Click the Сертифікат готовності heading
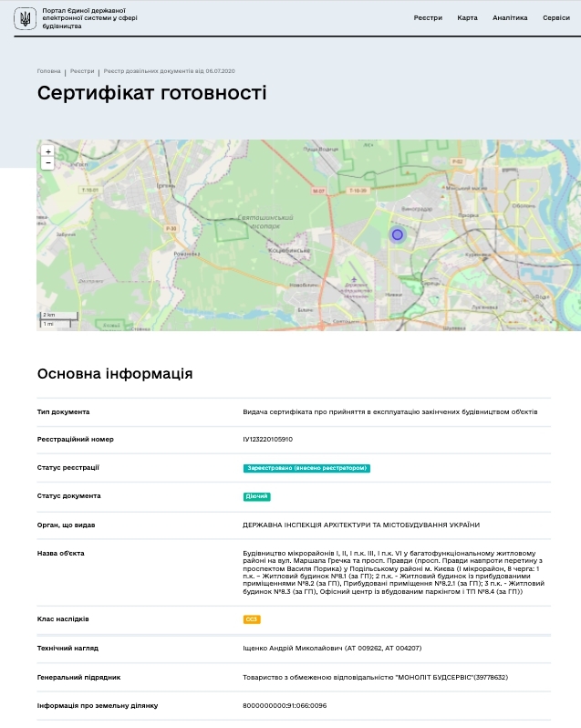This screenshot has width=581, height=728. (151, 93)
